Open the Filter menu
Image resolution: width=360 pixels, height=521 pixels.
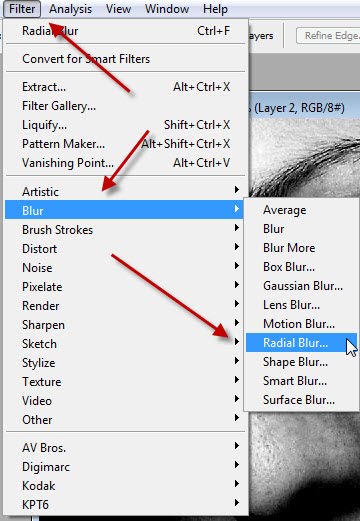tap(22, 9)
